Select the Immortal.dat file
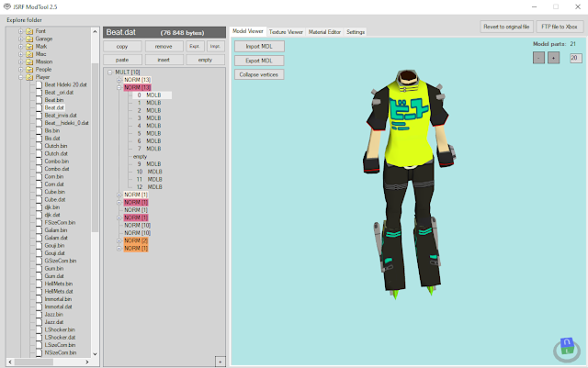 coord(58,307)
